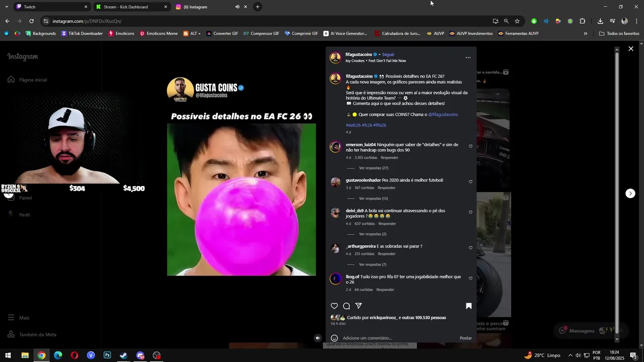644x362 pixels.
Task: Like deivi_ds9's comment
Action: coord(470,212)
